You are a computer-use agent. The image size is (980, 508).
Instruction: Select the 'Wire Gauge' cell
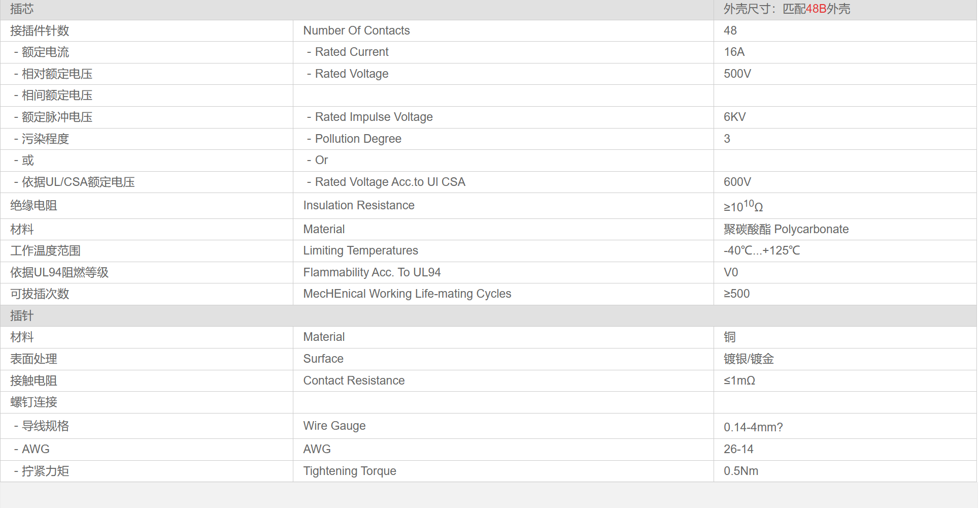pyautogui.click(x=503, y=426)
